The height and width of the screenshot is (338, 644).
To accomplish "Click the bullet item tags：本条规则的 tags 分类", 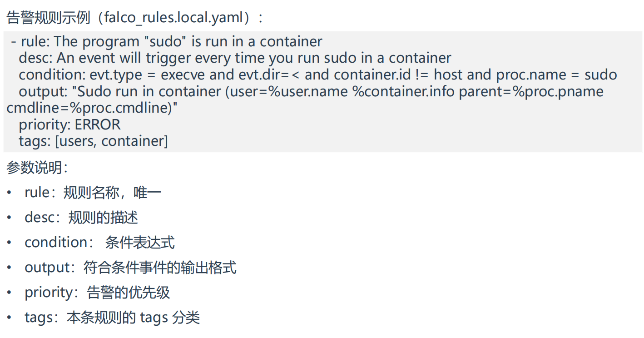I will coord(112,317).
